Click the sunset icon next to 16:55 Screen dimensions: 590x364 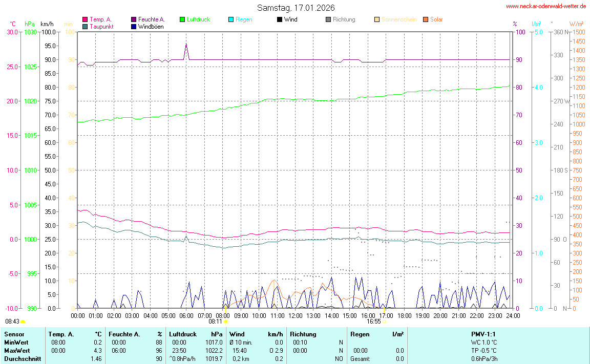tap(385, 322)
